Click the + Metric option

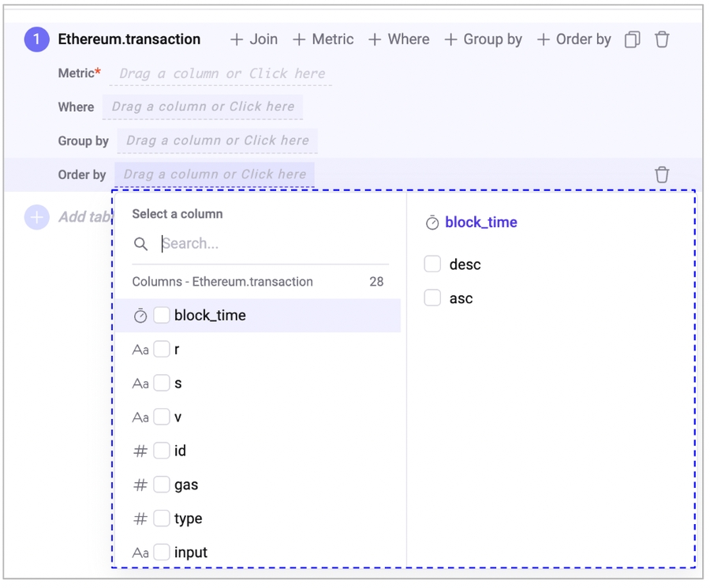tap(323, 39)
